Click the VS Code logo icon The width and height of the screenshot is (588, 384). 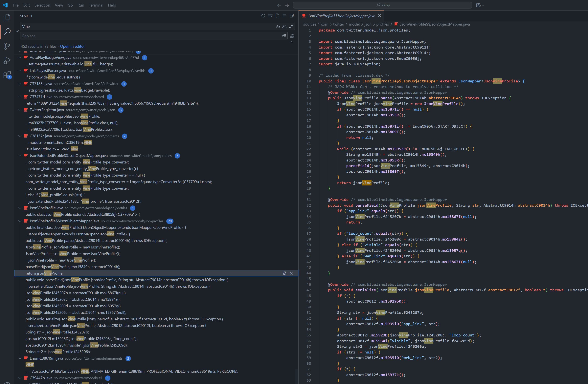click(5, 5)
